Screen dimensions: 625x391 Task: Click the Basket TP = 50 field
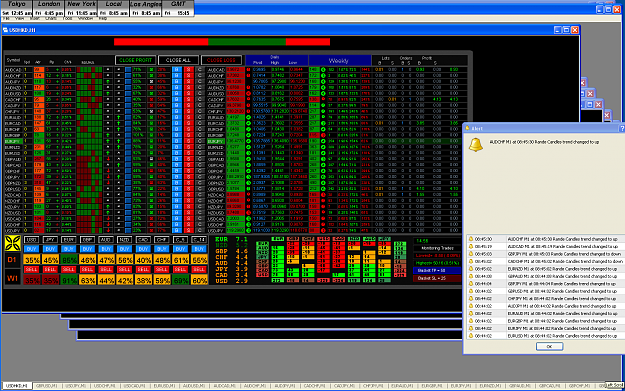[437, 271]
